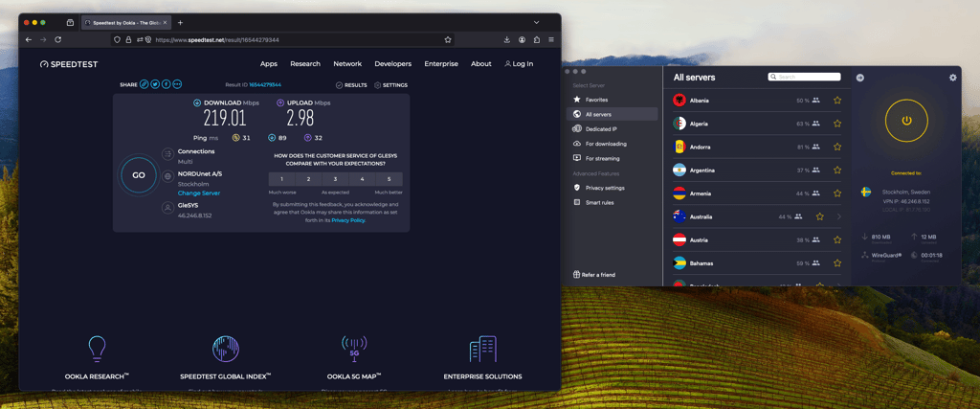Click the Refer a friend gift icon

(x=576, y=275)
